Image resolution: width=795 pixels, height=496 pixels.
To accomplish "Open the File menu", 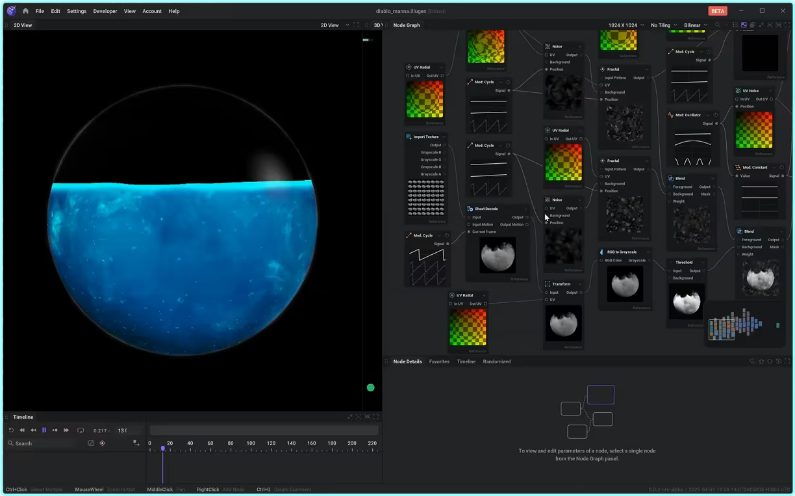I will [x=40, y=11].
